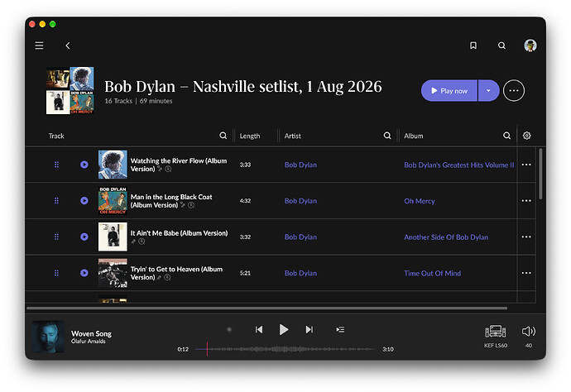Open the user profile avatar
571x392 pixels.
(x=530, y=45)
